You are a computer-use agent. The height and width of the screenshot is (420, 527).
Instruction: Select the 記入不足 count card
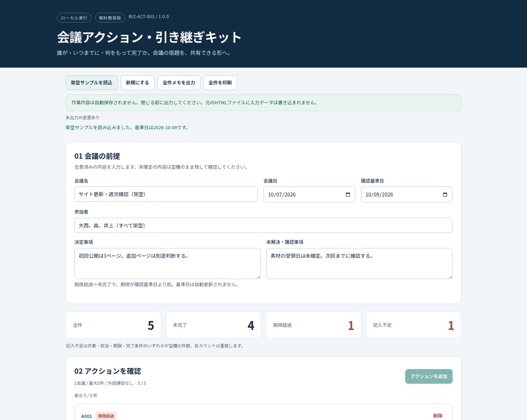click(413, 325)
